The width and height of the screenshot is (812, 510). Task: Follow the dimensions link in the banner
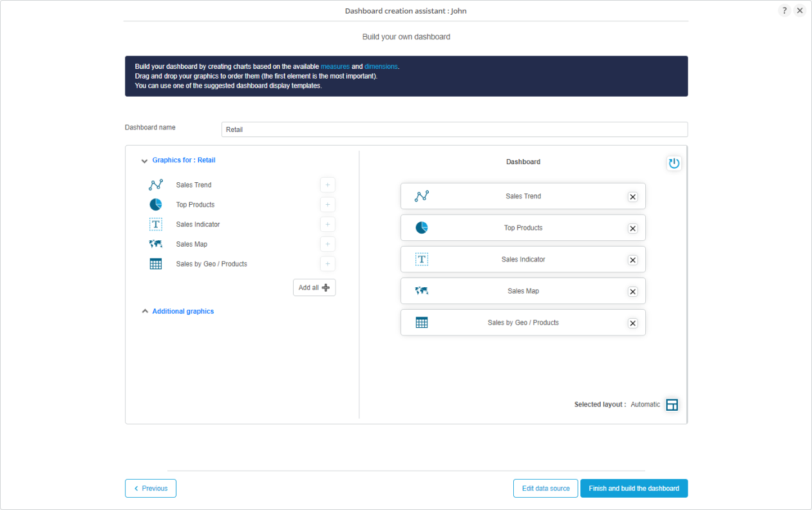pyautogui.click(x=381, y=67)
